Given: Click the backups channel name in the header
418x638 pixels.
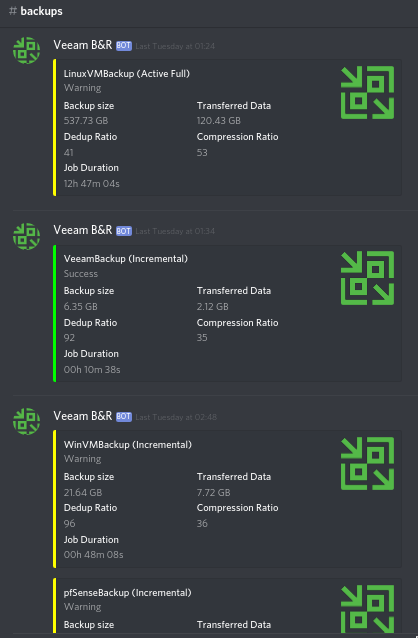Looking at the screenshot, I should (42, 11).
